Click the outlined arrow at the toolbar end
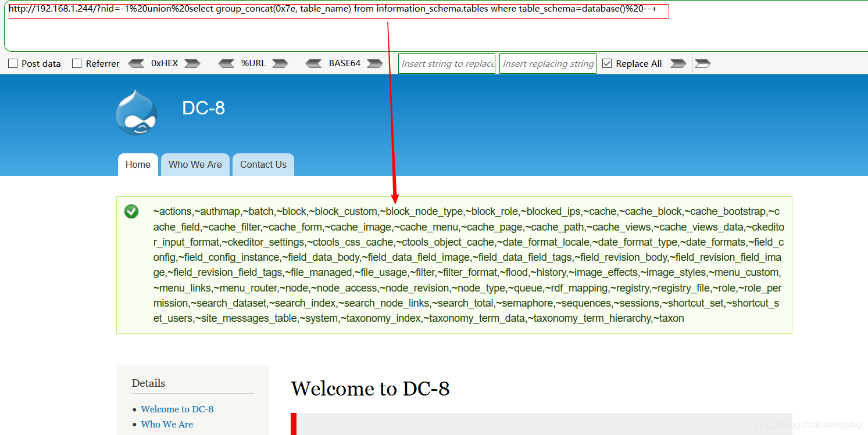868x435 pixels. pyautogui.click(x=703, y=63)
